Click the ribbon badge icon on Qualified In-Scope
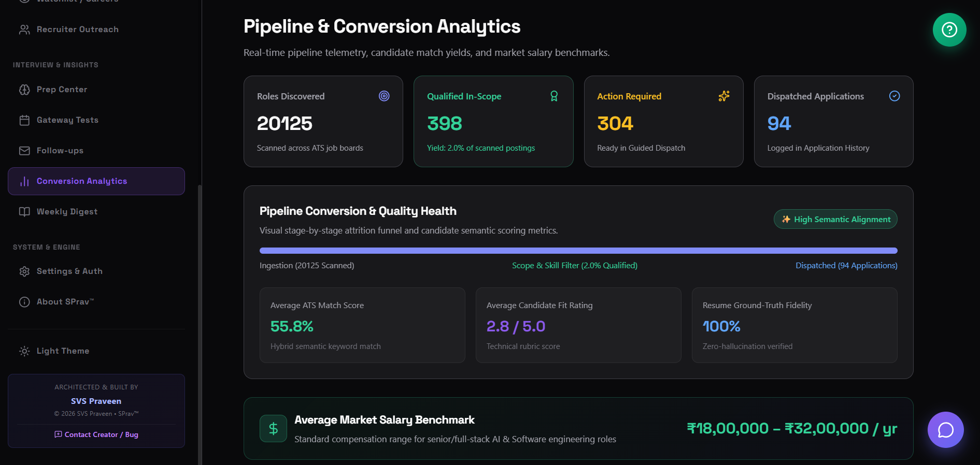980x465 pixels. [554, 96]
